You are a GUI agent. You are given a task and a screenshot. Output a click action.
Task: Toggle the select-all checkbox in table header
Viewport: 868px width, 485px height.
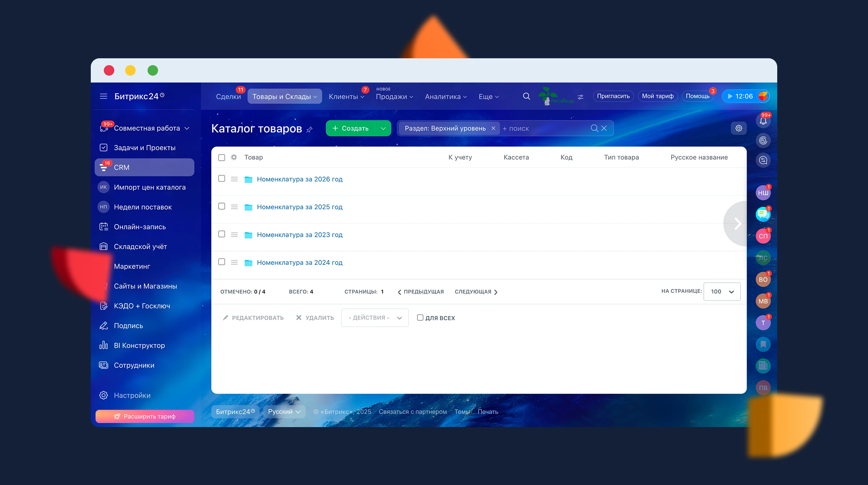222,157
